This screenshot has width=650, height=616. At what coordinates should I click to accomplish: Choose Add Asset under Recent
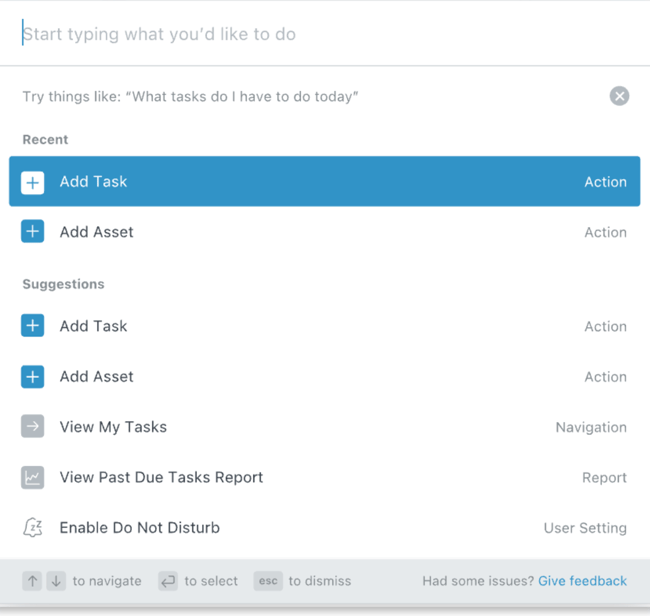pos(325,232)
